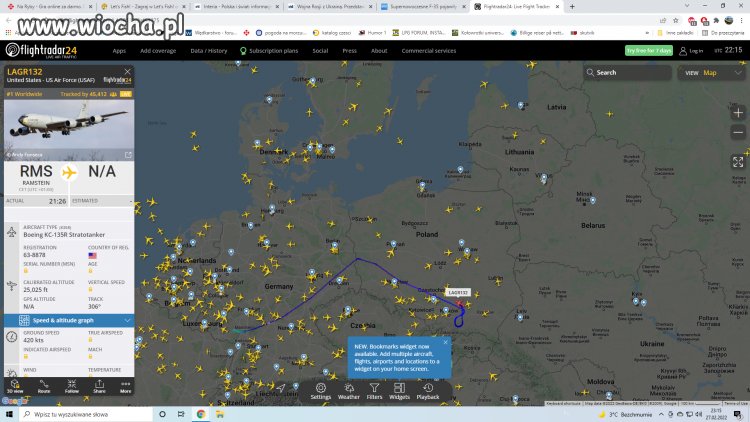Dismiss the Bookmarks widget notification
The image size is (750, 422).
(445, 343)
